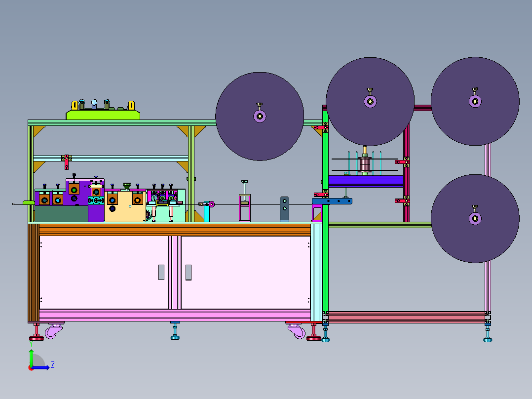
Task: Select the right lavender caster wheel
Action: tap(297, 331)
